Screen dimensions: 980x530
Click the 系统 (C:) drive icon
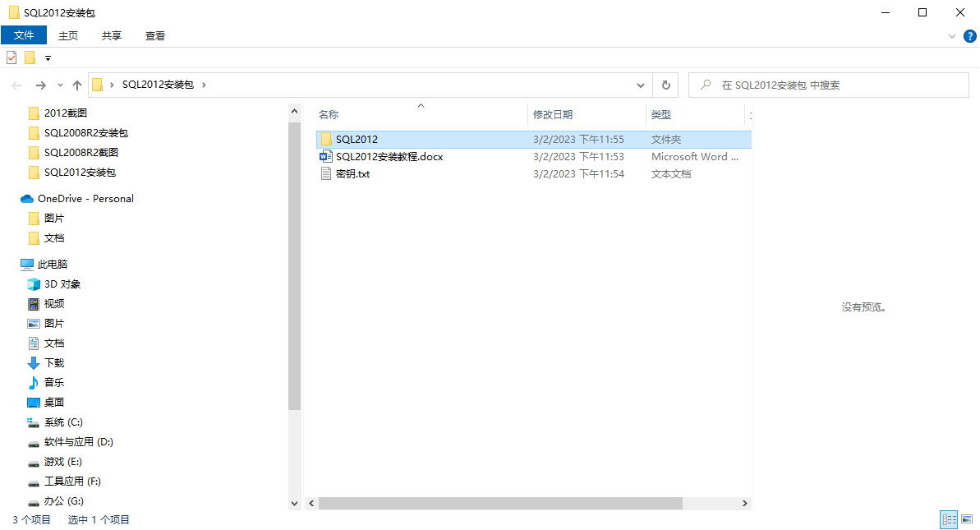pos(34,422)
